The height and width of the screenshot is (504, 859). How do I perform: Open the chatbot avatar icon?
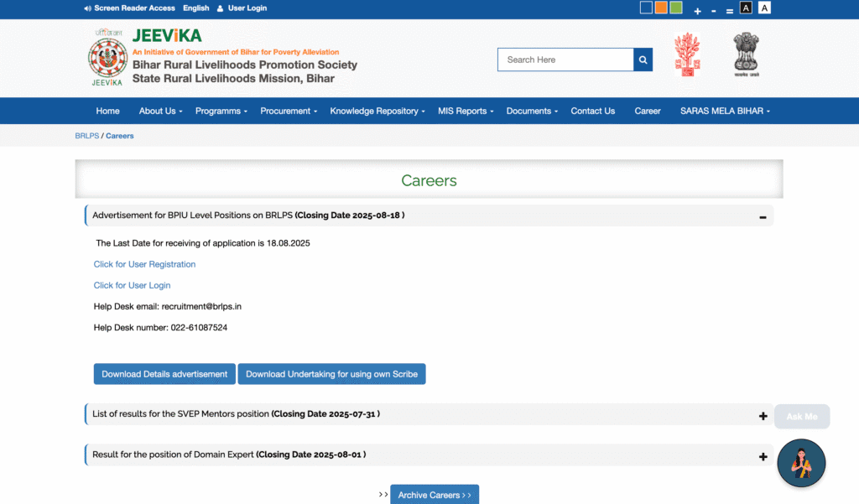point(801,463)
